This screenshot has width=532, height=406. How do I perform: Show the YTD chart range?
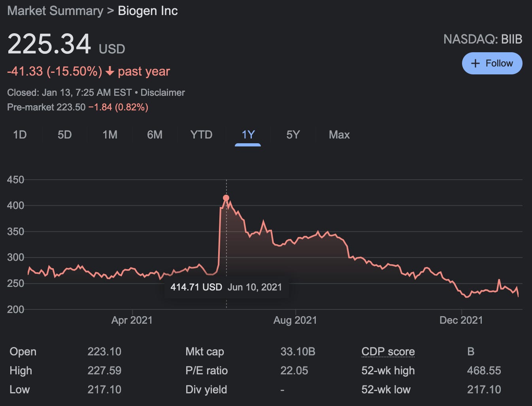(201, 135)
